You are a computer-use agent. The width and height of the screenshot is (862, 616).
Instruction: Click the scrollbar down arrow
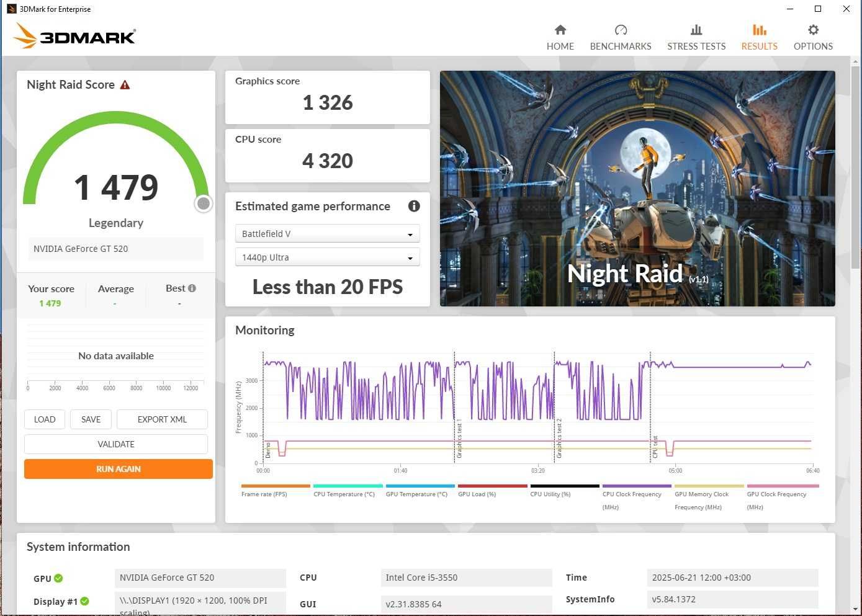point(856,609)
